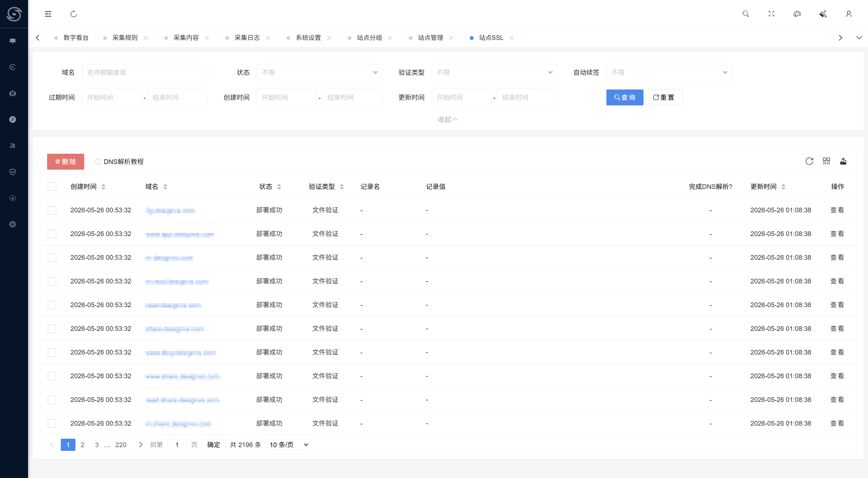Open the second sidebar collection icon
The width and height of the screenshot is (868, 478).
(12, 67)
